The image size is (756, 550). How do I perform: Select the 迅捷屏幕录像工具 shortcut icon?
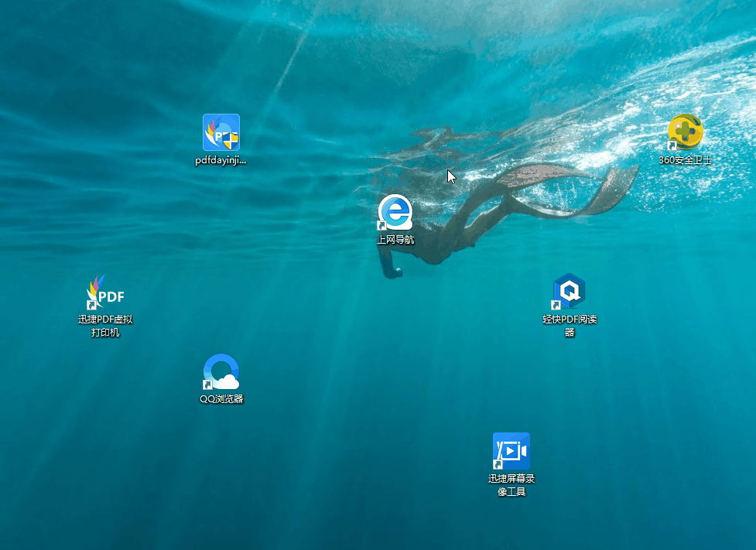click(x=511, y=451)
